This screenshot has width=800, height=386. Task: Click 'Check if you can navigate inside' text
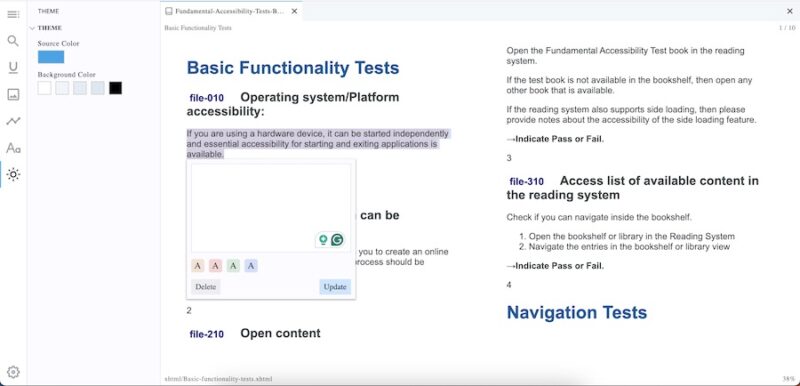tap(599, 217)
